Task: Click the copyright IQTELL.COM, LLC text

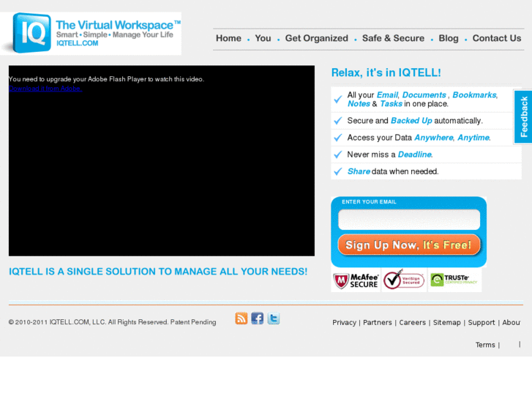Action: click(x=112, y=322)
